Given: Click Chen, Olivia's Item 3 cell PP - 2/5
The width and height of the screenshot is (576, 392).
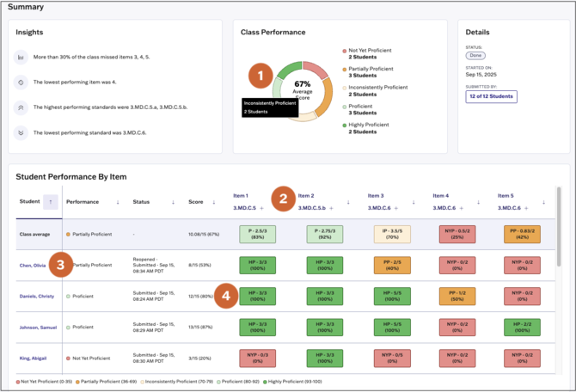Looking at the screenshot, I should (x=392, y=266).
